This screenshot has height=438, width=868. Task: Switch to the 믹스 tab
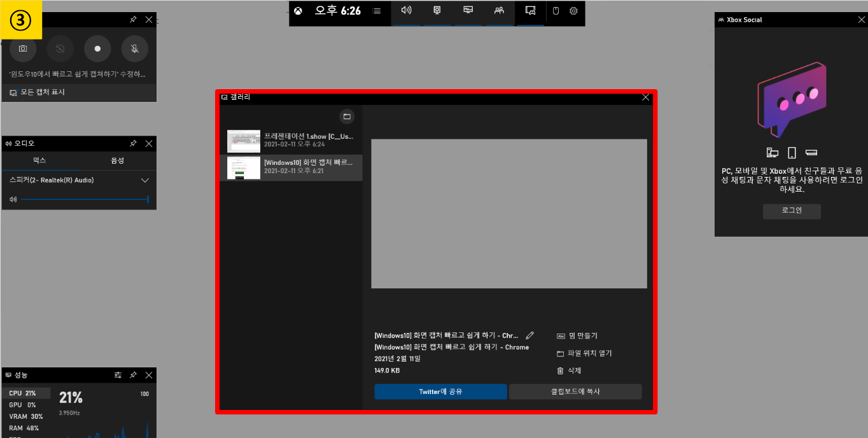point(39,160)
